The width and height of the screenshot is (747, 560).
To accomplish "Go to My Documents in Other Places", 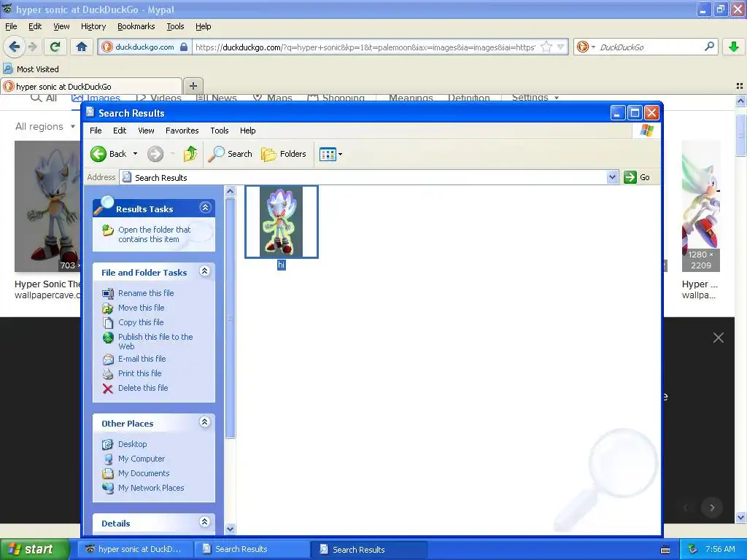I will click(144, 473).
